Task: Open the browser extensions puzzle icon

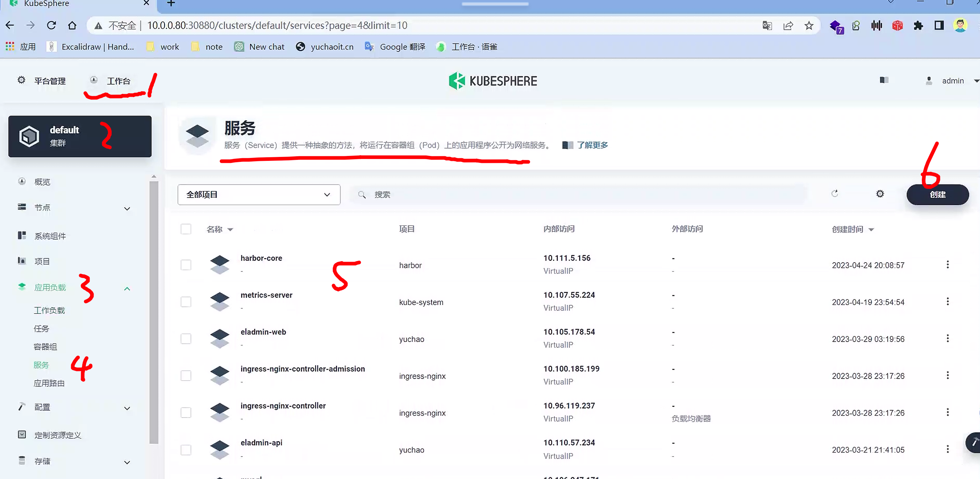Action: [918, 25]
